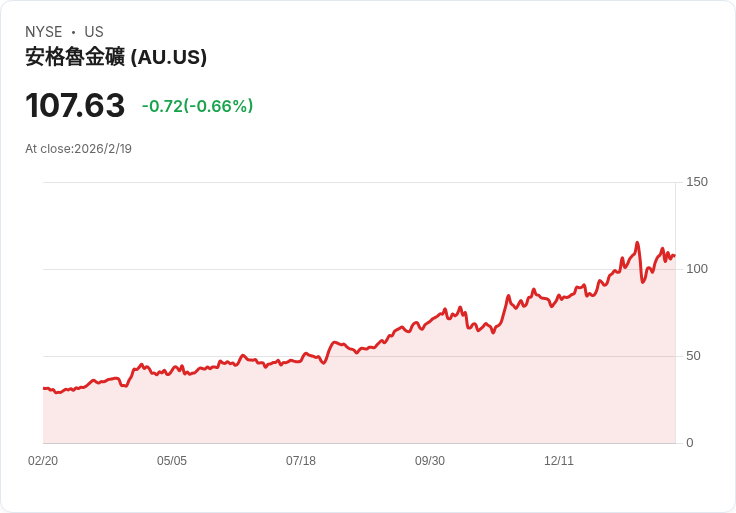This screenshot has width=736, height=513.
Task: Click the 100 y-axis label
Action: pos(696,269)
